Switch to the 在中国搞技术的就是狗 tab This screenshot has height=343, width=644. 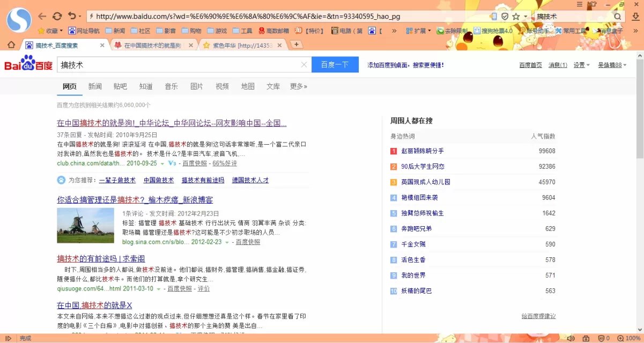pyautogui.click(x=154, y=46)
